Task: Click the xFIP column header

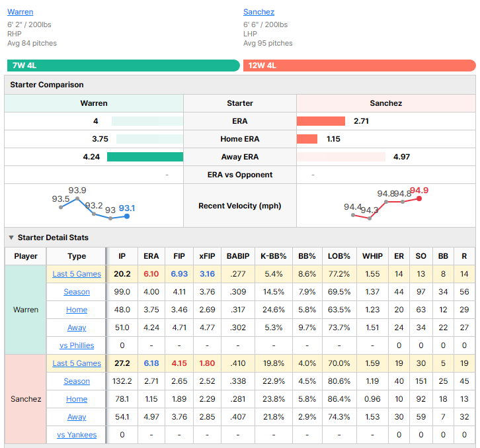Action: [x=207, y=256]
